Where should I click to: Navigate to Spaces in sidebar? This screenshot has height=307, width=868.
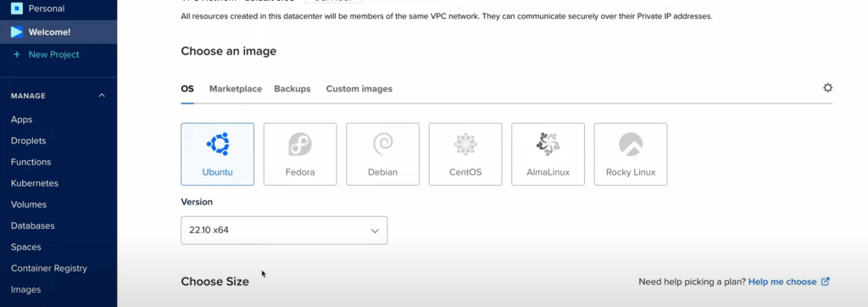[x=26, y=247]
